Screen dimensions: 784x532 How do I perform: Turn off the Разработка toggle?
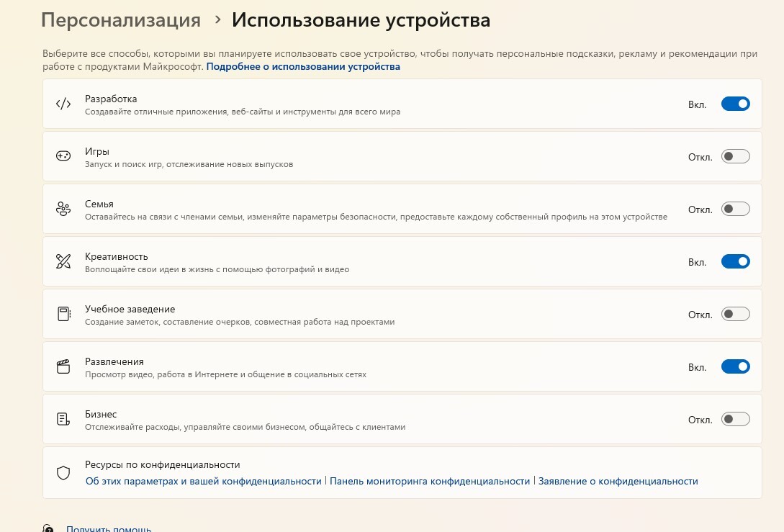[x=735, y=104]
